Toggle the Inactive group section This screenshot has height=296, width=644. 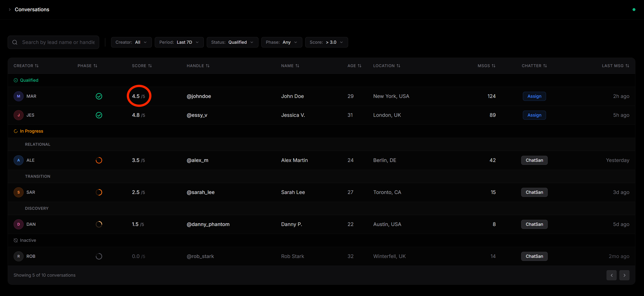pyautogui.click(x=25, y=240)
